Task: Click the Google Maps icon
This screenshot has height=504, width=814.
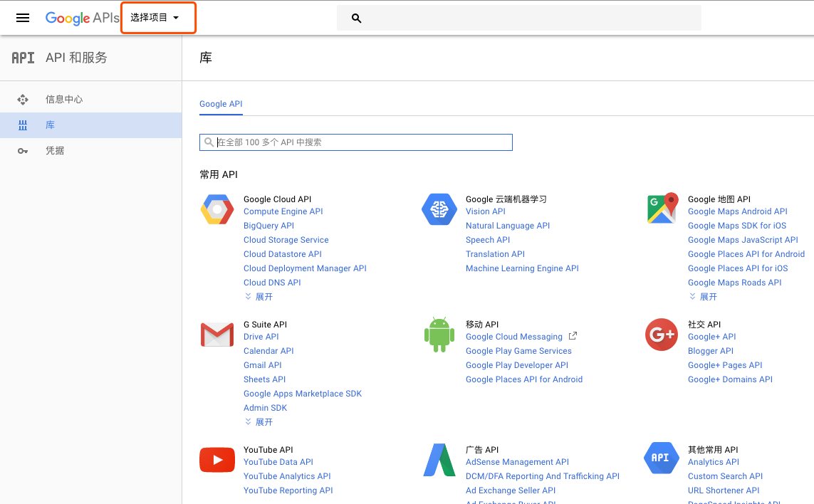Action: click(662, 209)
